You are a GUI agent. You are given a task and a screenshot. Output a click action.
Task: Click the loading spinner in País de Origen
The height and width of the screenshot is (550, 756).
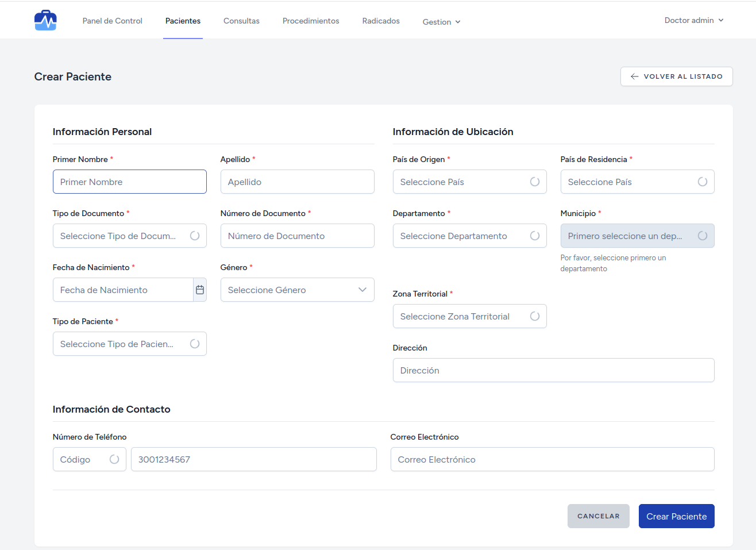[x=534, y=182]
